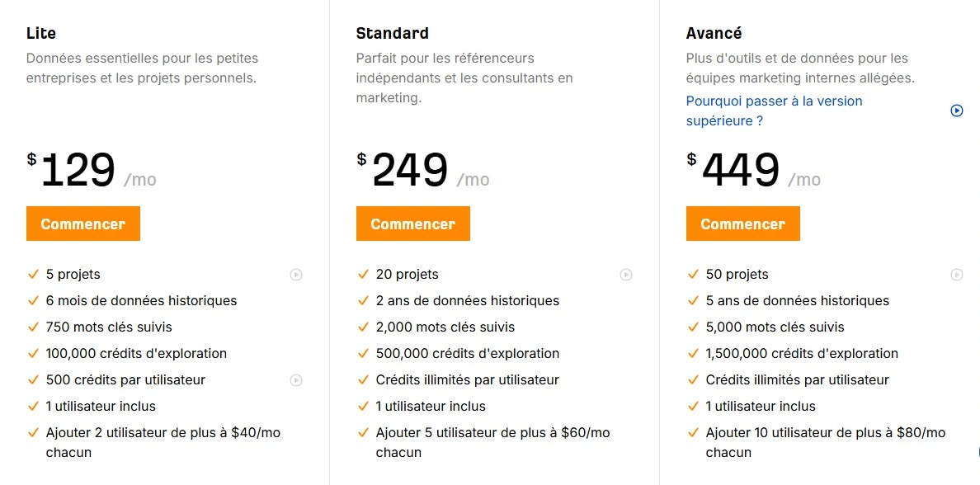Image resolution: width=980 pixels, height=485 pixels.
Task: Select the Standard plan title
Action: click(393, 33)
